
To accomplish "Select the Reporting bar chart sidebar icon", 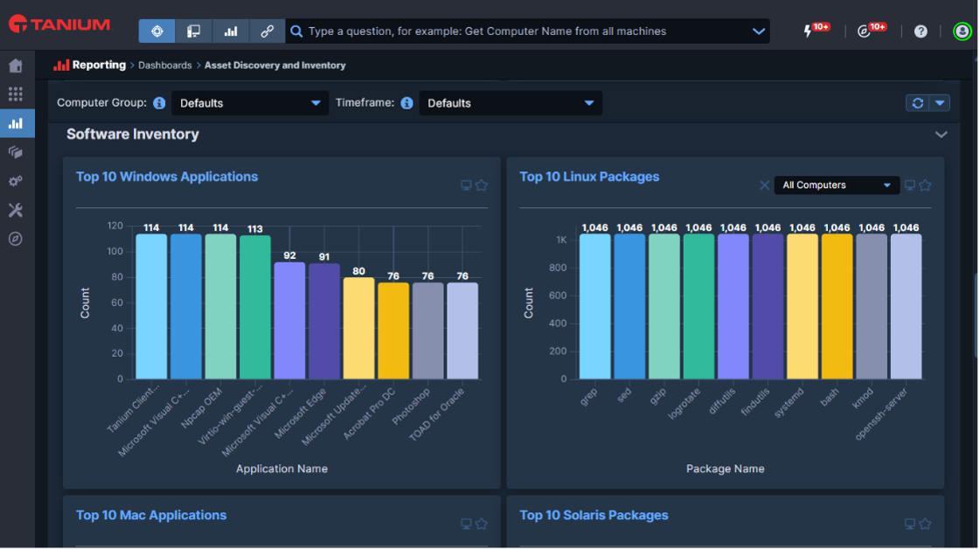I will [x=17, y=123].
